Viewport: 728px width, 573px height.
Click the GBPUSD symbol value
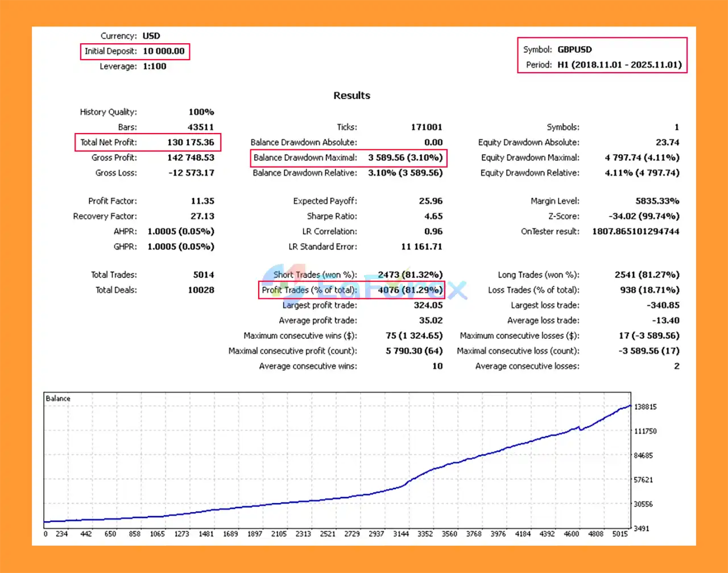point(574,49)
